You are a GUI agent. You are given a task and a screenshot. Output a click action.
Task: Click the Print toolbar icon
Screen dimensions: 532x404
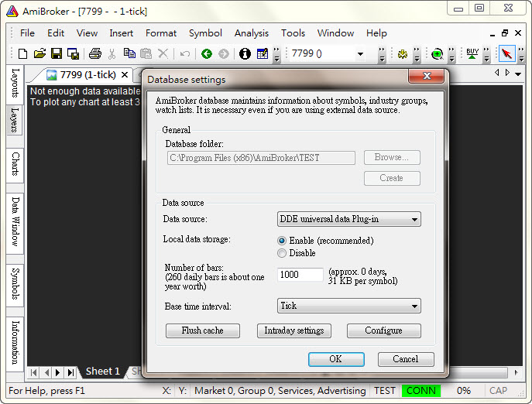click(x=95, y=53)
